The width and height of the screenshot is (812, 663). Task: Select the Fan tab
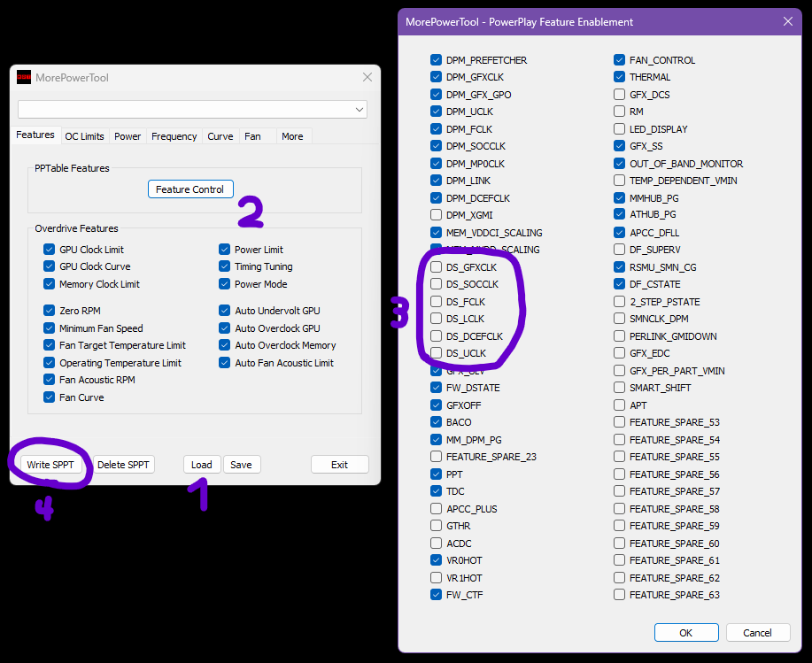[x=253, y=135]
